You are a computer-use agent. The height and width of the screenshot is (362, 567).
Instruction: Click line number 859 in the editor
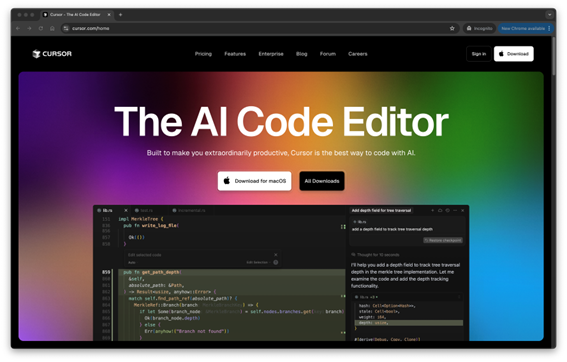point(106,272)
